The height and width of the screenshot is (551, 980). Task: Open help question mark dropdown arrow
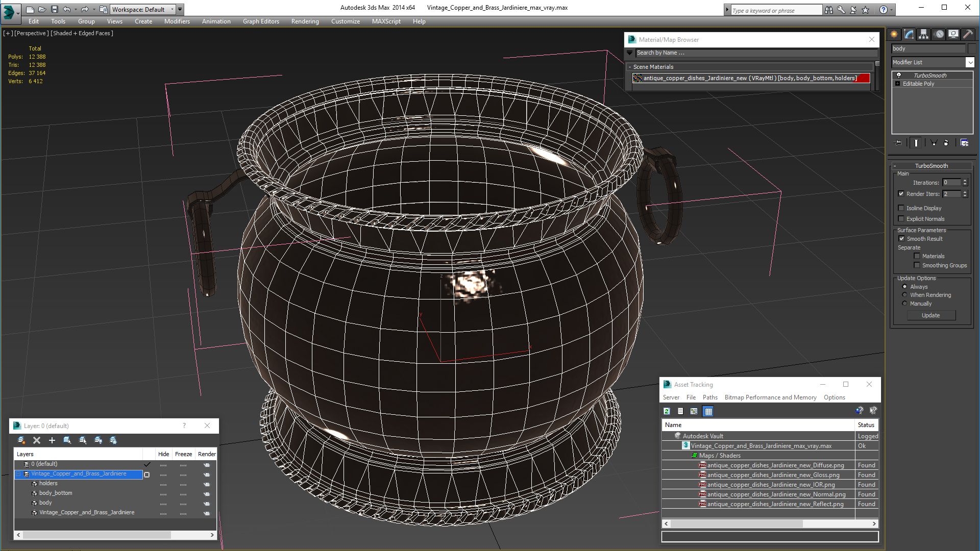point(892,10)
